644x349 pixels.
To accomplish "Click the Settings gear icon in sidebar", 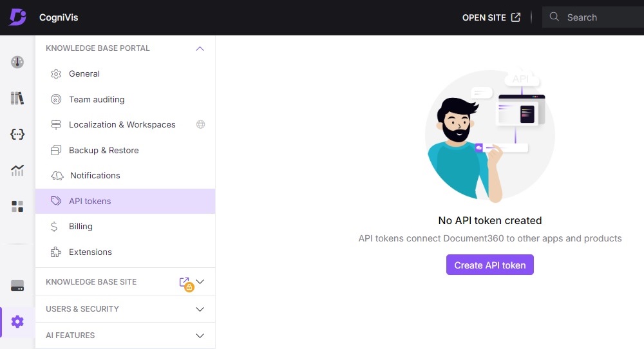I will 17,321.
